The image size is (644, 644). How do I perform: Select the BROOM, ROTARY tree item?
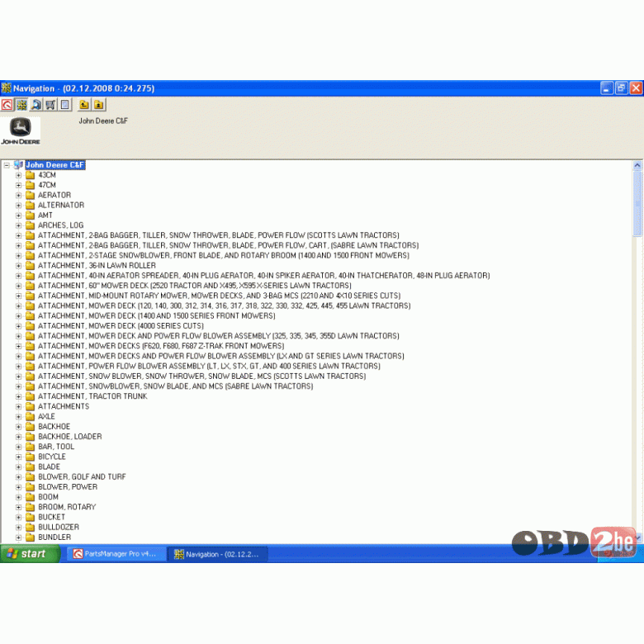click(x=67, y=507)
